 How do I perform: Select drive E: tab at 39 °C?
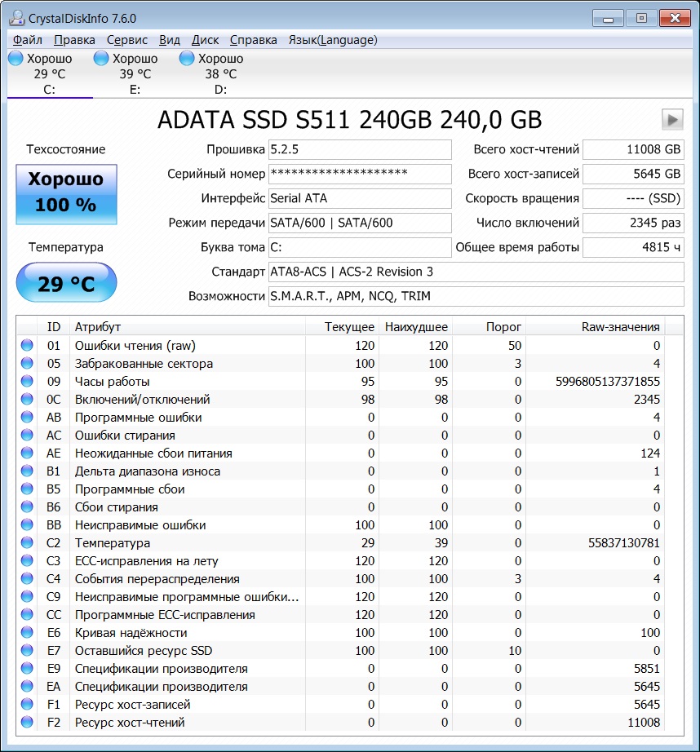[135, 73]
